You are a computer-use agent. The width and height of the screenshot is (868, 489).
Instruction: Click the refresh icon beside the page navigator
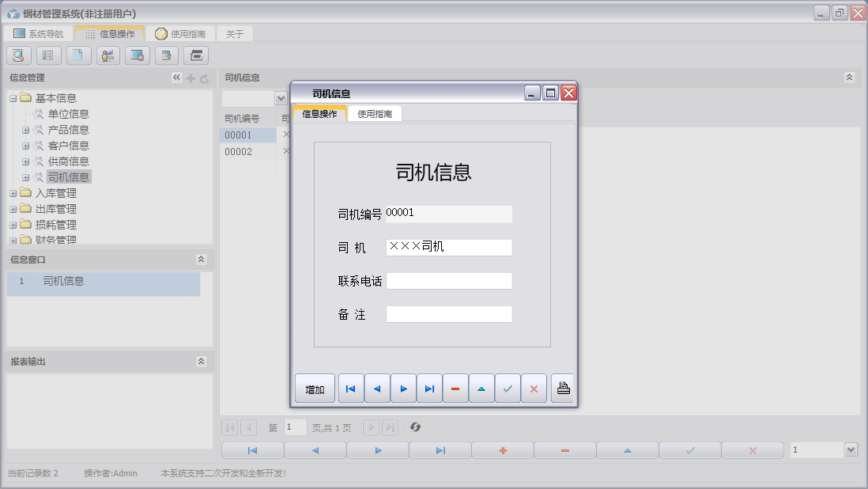point(416,427)
